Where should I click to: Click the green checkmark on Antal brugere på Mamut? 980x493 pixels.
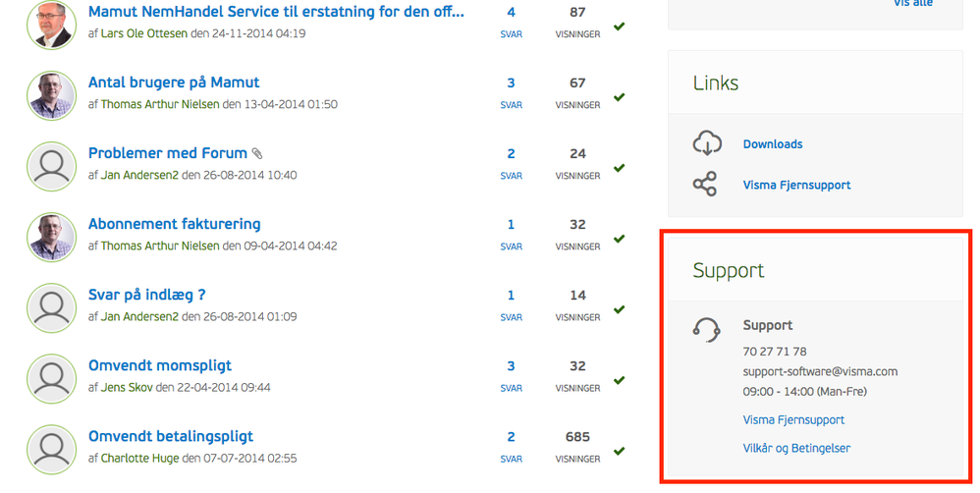click(x=619, y=97)
